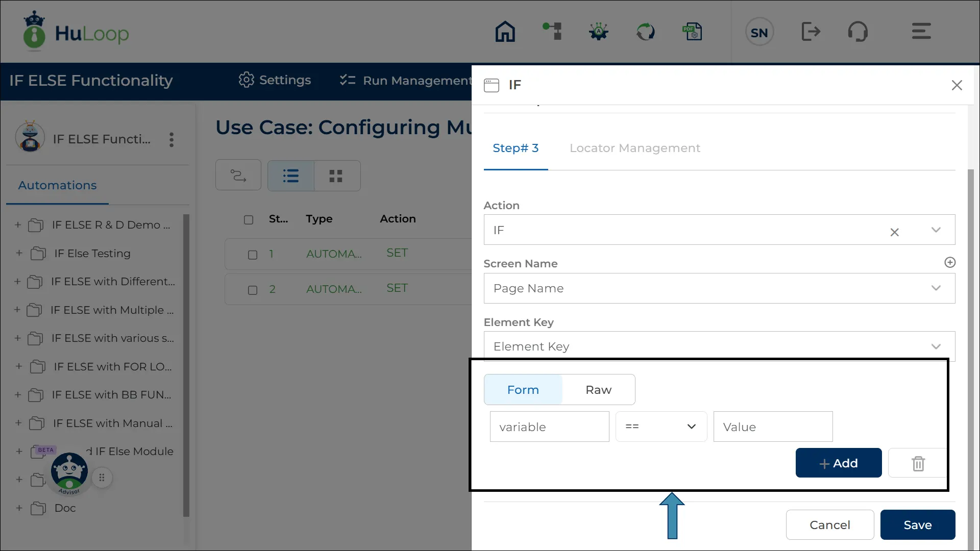The image size is (980, 551).
Task: Open the headset support icon
Action: click(857, 32)
